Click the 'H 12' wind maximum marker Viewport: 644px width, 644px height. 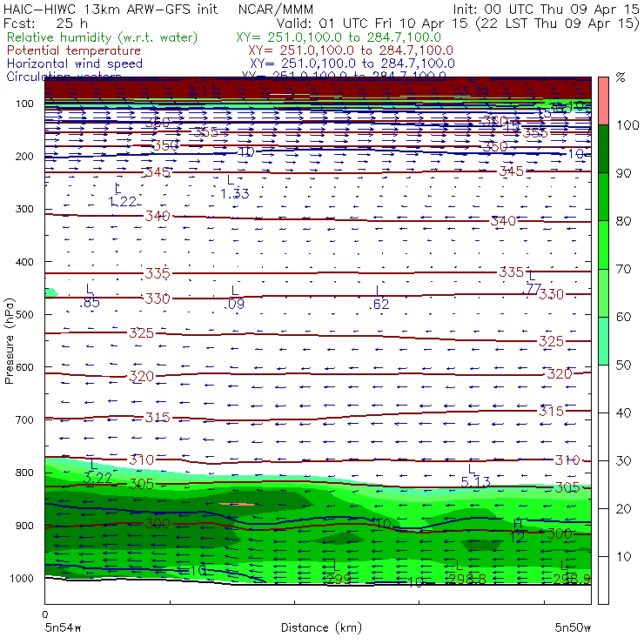click(x=518, y=530)
